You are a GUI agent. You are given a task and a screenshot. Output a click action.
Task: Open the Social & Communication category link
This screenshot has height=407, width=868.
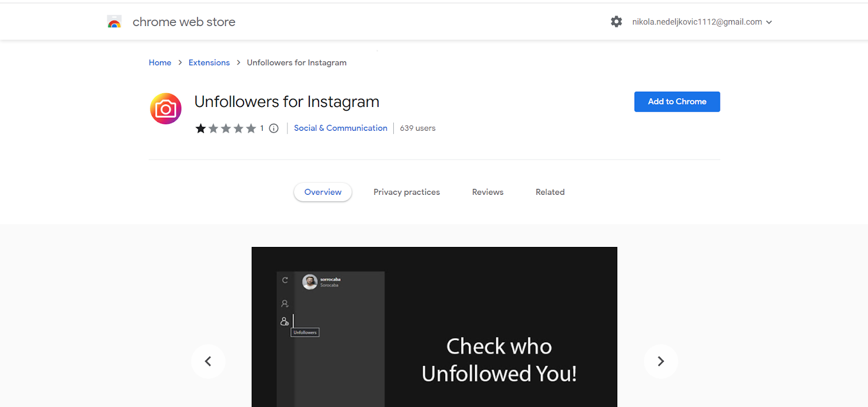click(341, 128)
